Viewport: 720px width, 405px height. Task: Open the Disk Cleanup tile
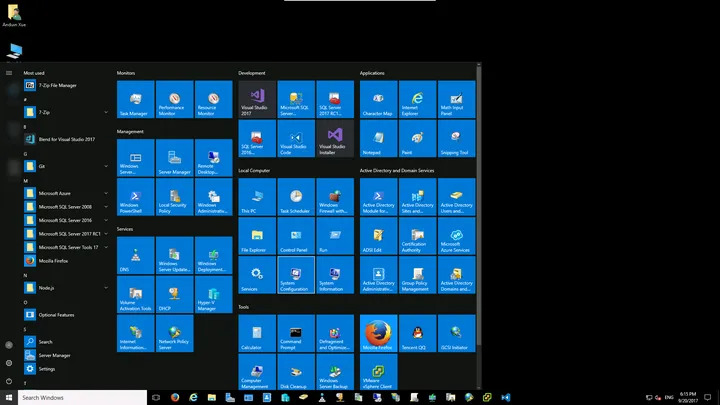(x=296, y=371)
